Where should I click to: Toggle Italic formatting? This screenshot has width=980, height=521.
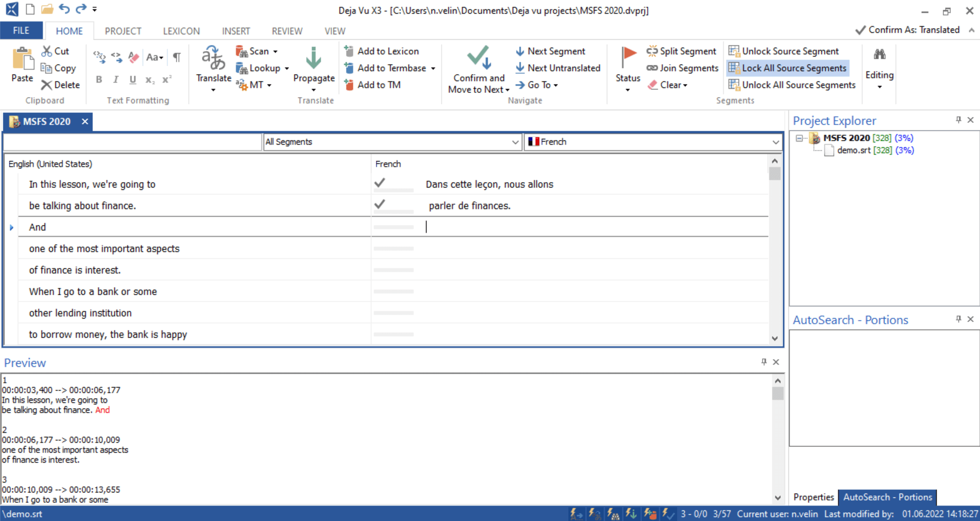116,79
